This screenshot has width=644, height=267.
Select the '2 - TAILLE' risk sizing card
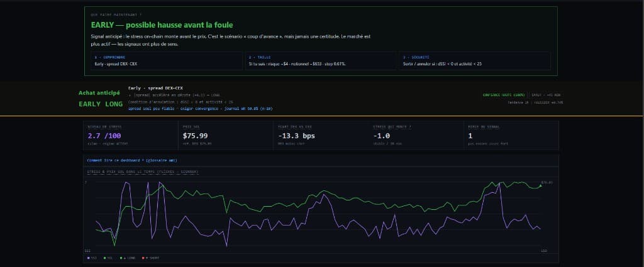[320, 61]
